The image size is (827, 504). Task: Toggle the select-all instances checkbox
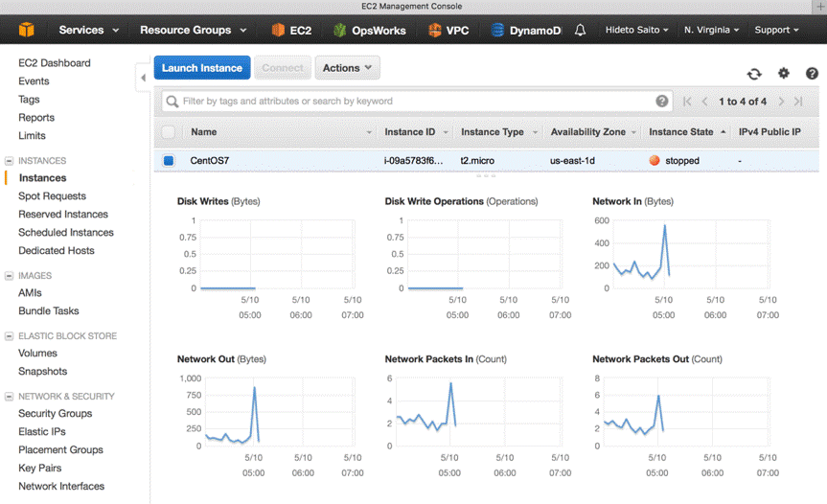(169, 132)
